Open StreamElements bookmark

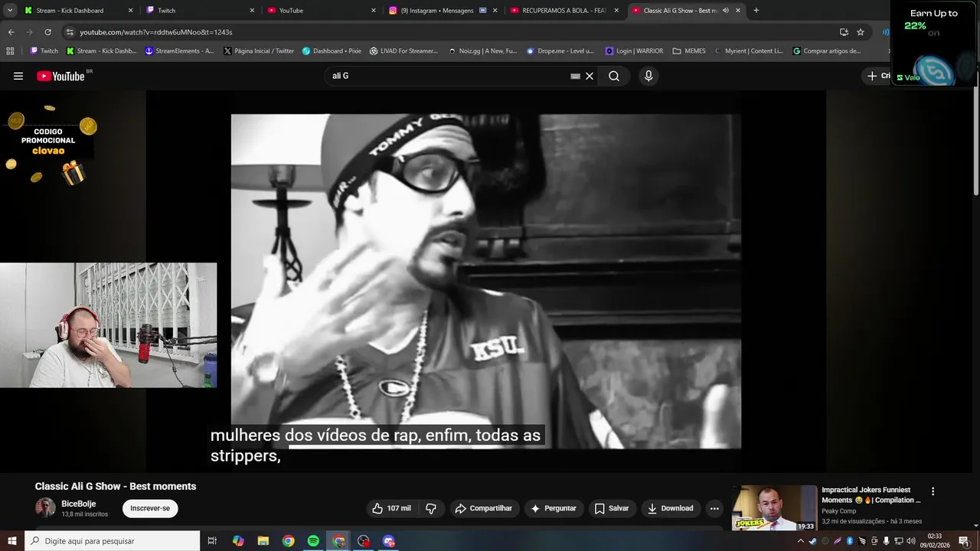[x=179, y=51]
